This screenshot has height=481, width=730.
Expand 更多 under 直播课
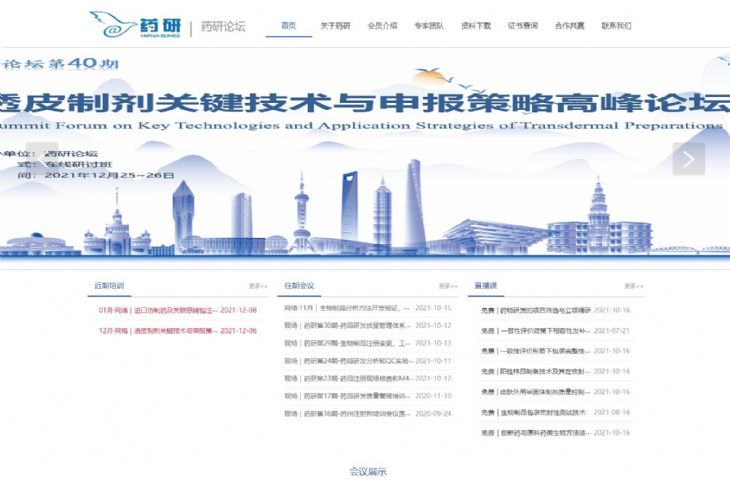pos(634,286)
